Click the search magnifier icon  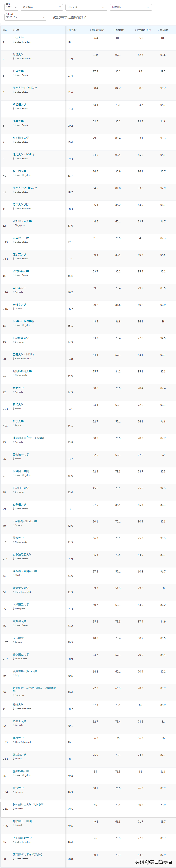point(60,7)
